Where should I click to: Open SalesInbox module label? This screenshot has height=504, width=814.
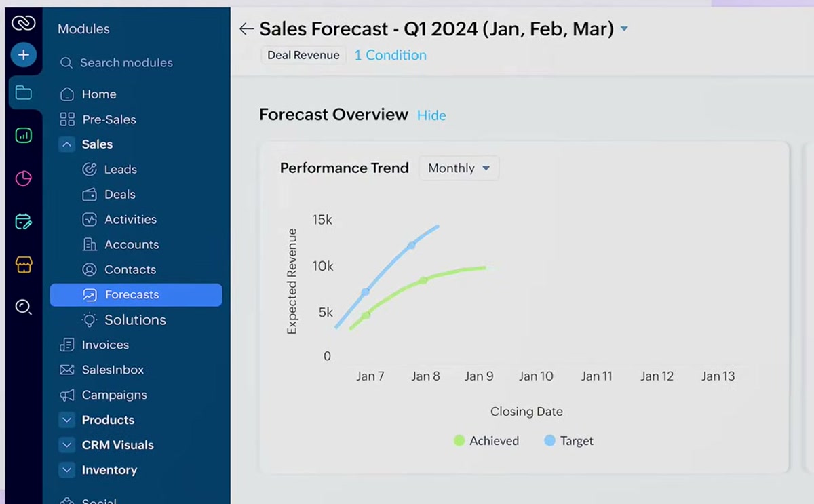pyautogui.click(x=113, y=370)
